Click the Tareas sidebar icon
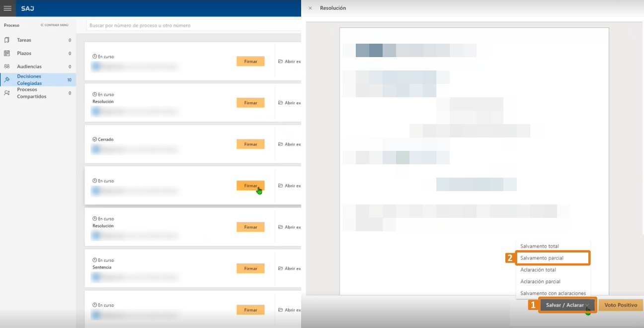Image resolution: width=644 pixels, height=328 pixels. tap(7, 40)
